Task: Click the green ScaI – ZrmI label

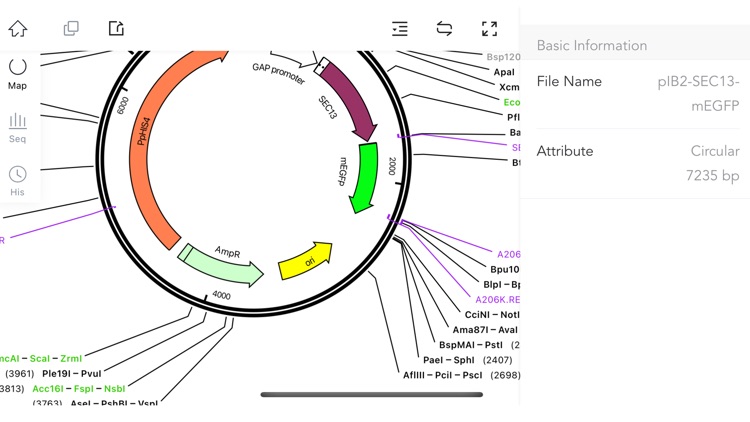Action: [56, 358]
